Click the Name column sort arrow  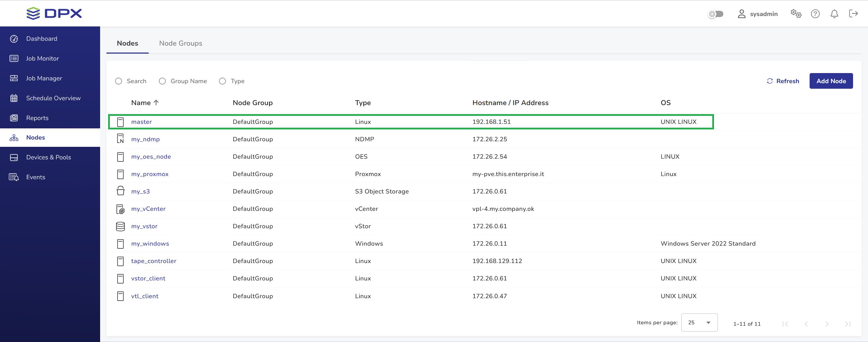156,103
